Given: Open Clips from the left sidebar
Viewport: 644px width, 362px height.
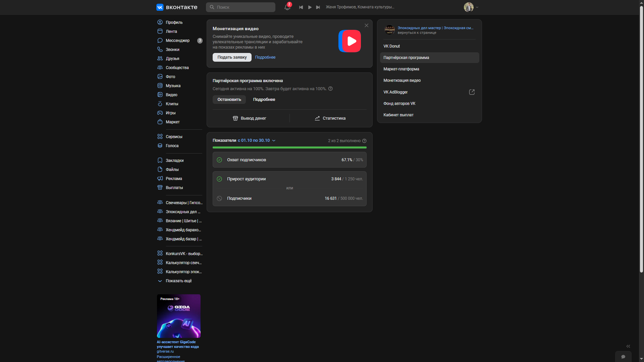Looking at the screenshot, I should click(172, 104).
